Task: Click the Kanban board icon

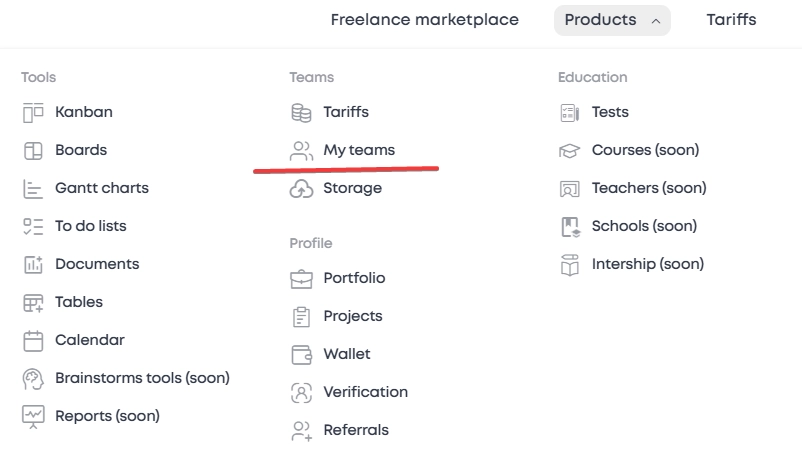Action: [x=33, y=112]
